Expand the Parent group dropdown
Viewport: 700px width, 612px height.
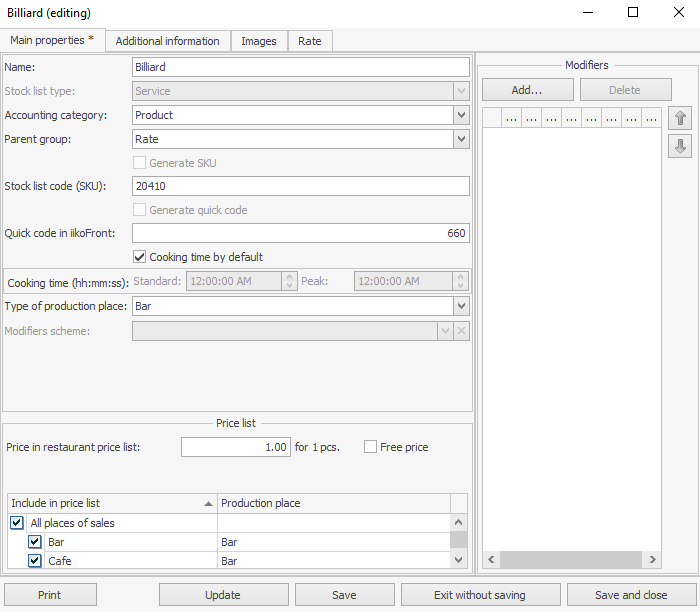pos(460,139)
